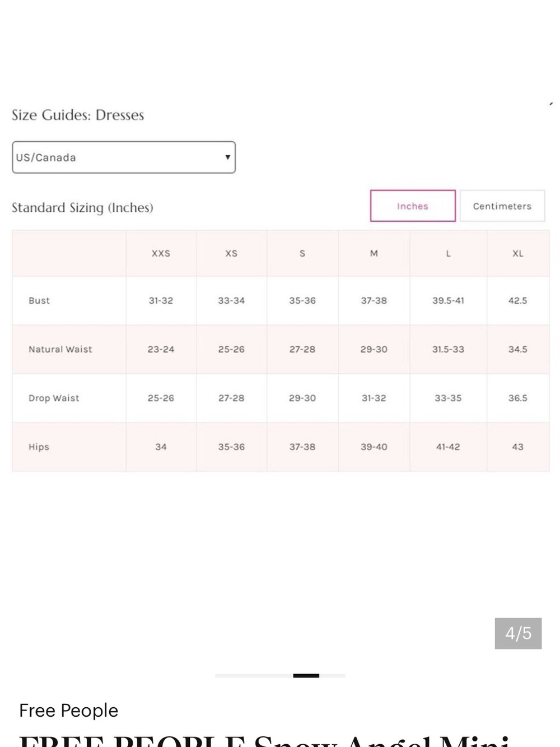Click the Size Guides: Dresses heading
The height and width of the screenshot is (747, 560).
click(78, 115)
